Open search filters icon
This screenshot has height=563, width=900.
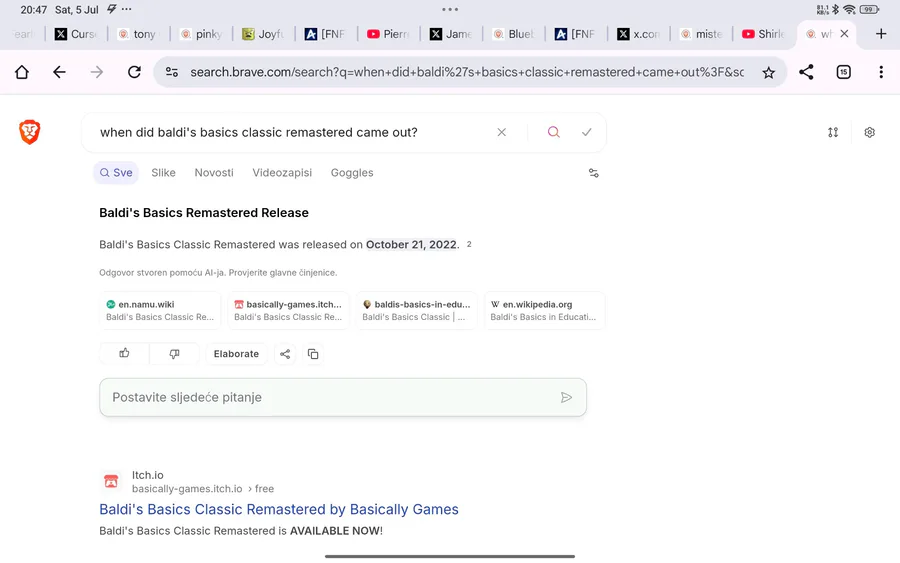tap(593, 173)
